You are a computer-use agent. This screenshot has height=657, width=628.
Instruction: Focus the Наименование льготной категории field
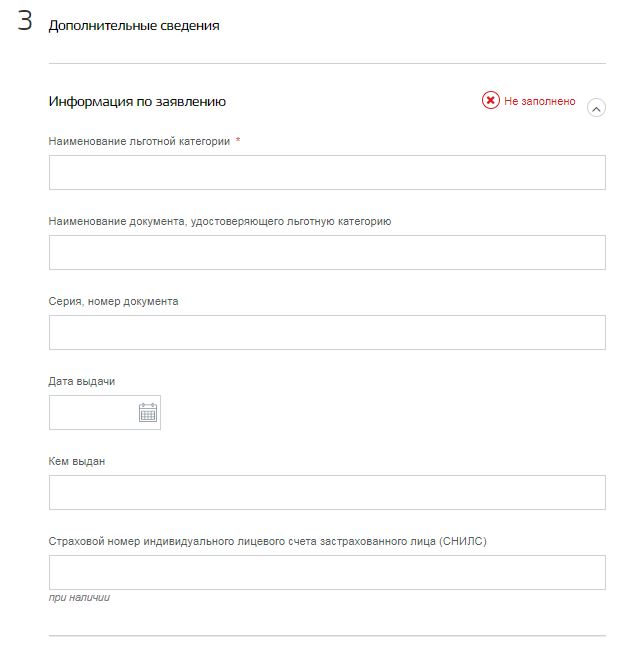click(x=327, y=172)
